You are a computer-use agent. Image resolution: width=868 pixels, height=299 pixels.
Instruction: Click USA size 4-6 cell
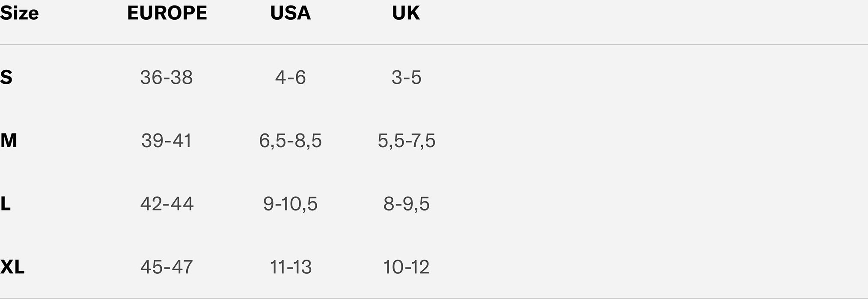[290, 77]
